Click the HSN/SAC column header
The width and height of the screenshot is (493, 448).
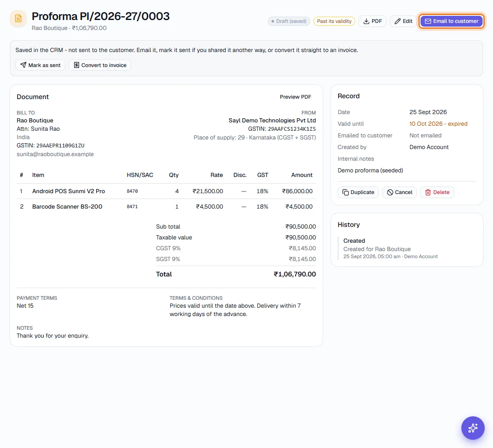[140, 175]
